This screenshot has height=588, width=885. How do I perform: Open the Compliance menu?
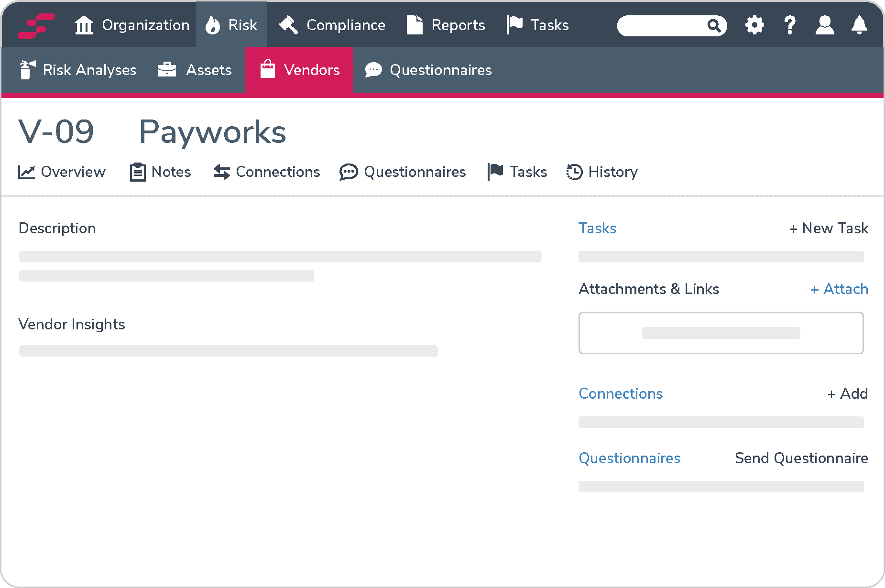click(332, 25)
